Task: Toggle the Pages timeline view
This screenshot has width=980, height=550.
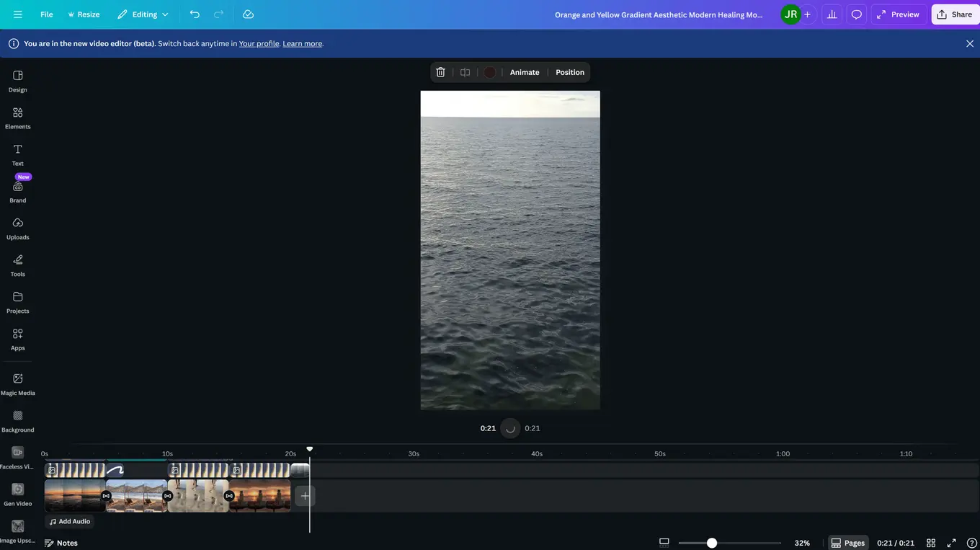Action: coord(847,543)
